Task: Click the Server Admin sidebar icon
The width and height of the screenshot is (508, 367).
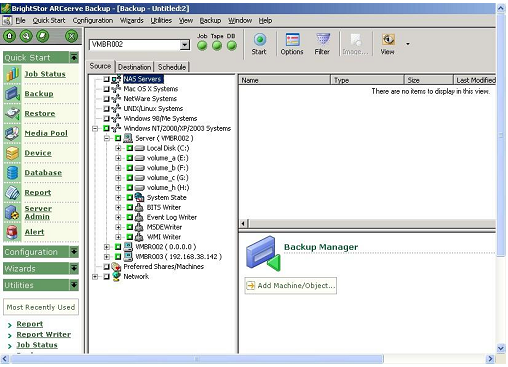Action: click(12, 212)
